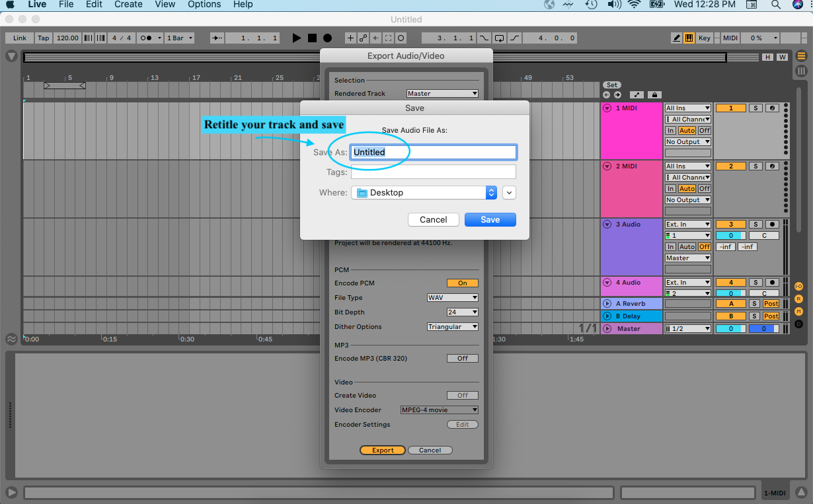Toggle the computer MIDI keyboard icon
Image resolution: width=813 pixels, height=504 pixels.
[689, 38]
